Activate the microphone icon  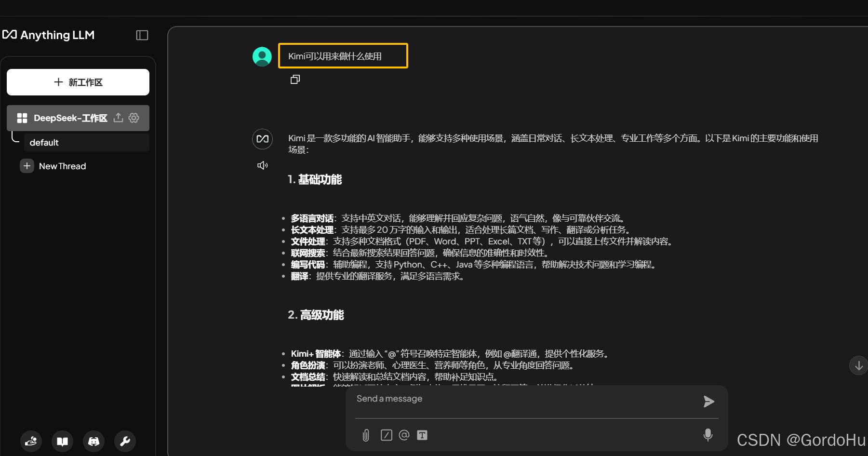708,435
